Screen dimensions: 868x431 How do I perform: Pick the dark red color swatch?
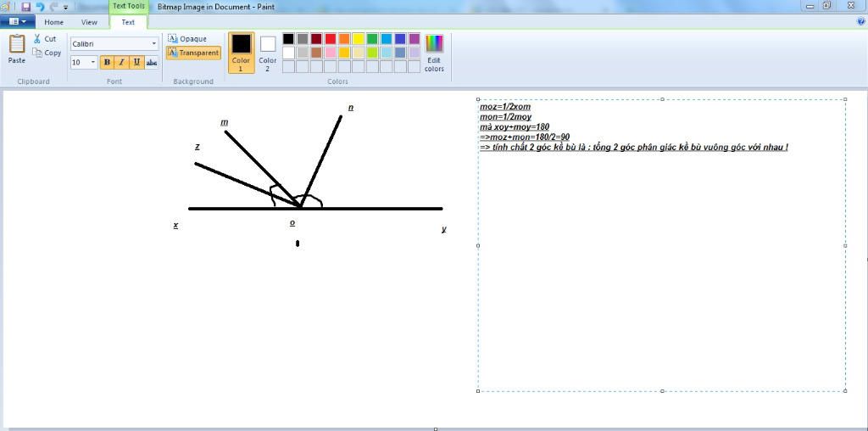tap(316, 39)
